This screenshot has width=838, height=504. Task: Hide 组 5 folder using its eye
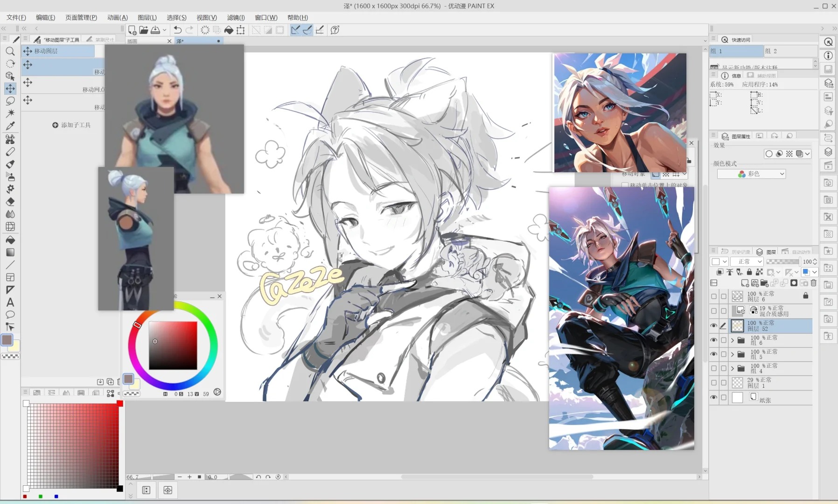714,354
